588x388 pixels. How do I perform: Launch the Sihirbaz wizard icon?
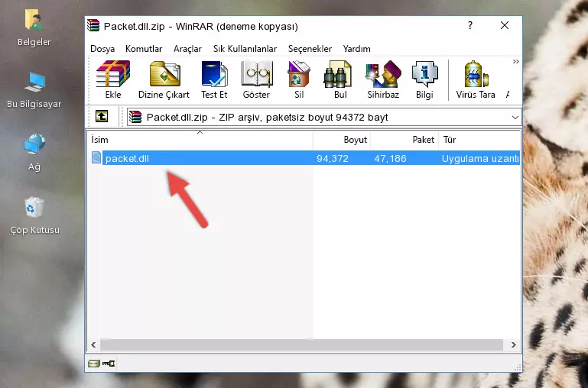click(x=383, y=79)
